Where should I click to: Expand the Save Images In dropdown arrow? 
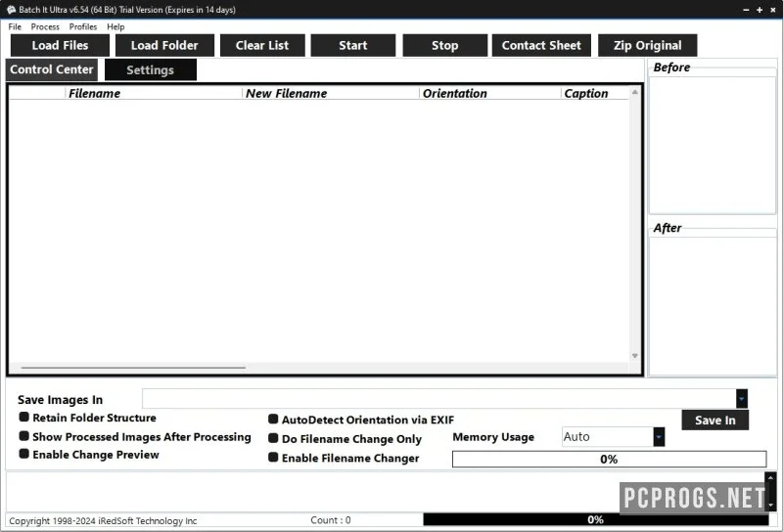(742, 399)
